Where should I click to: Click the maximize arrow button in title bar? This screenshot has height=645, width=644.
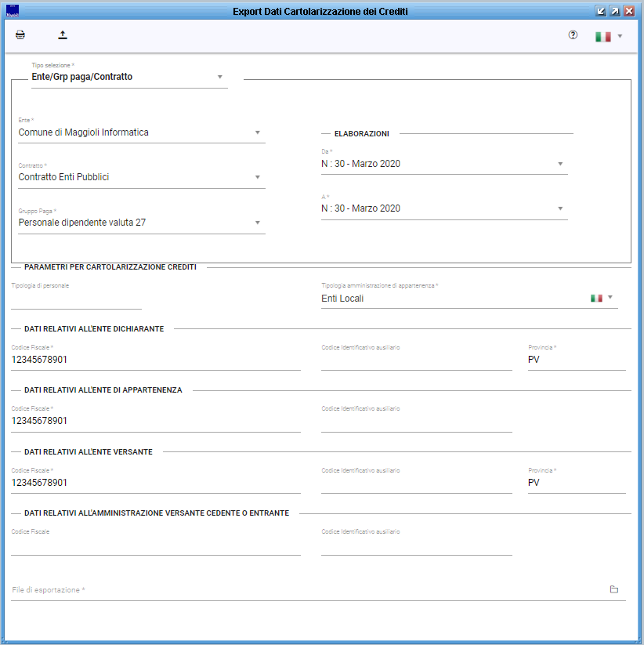tap(615, 11)
